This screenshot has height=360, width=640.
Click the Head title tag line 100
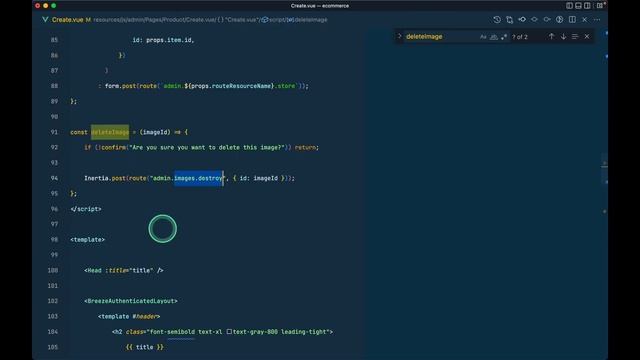click(124, 271)
